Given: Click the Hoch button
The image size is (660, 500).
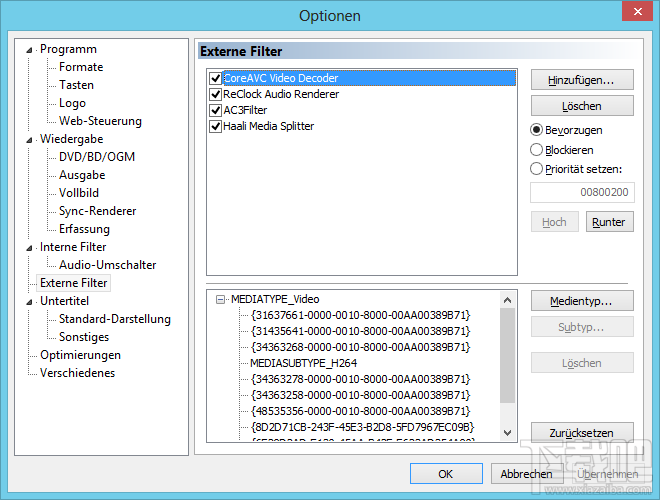Looking at the screenshot, I should tap(554, 222).
